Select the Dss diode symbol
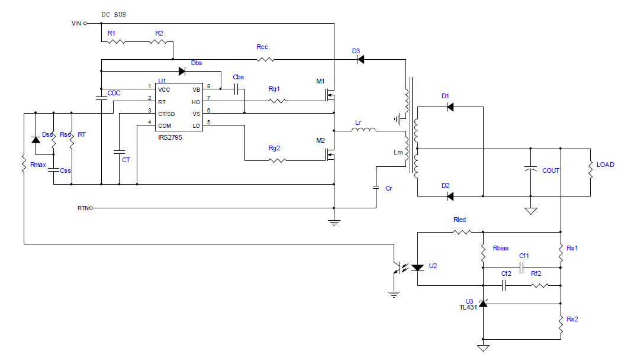Viewport: 631px width, 364px height. (36, 140)
